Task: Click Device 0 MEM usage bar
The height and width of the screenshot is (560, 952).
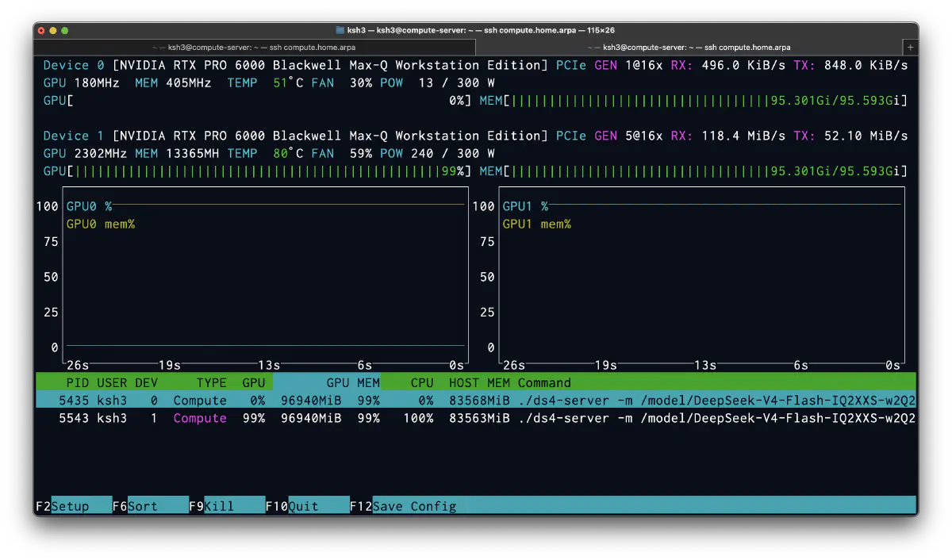Action: [693, 101]
